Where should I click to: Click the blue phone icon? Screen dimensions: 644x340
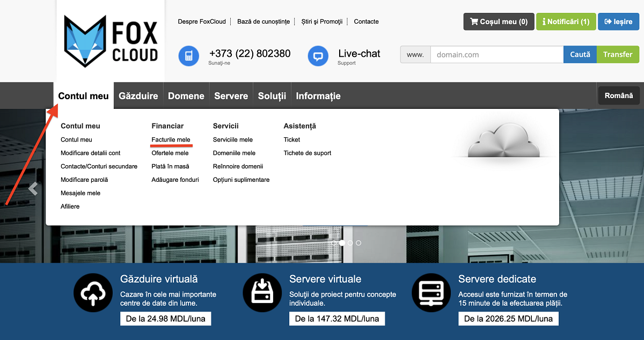188,56
